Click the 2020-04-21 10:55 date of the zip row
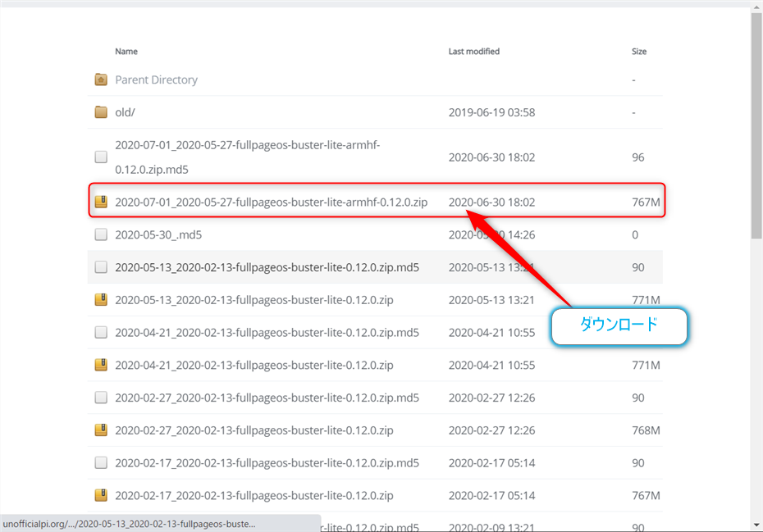 tap(491, 366)
